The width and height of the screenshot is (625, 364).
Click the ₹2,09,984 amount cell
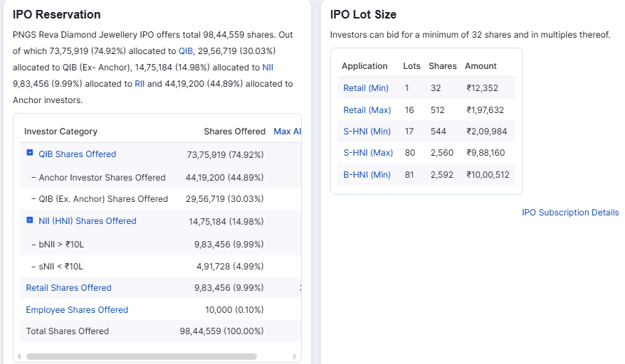[487, 132]
